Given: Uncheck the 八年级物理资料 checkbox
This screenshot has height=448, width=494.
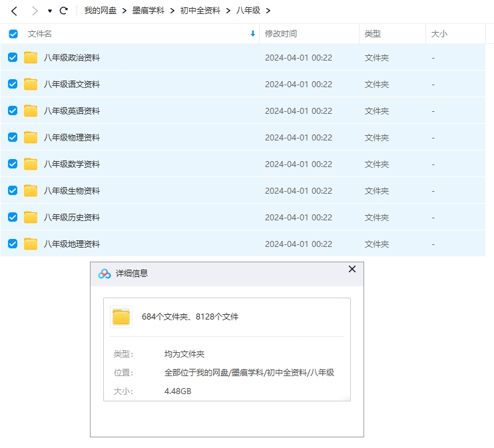Looking at the screenshot, I should [13, 138].
